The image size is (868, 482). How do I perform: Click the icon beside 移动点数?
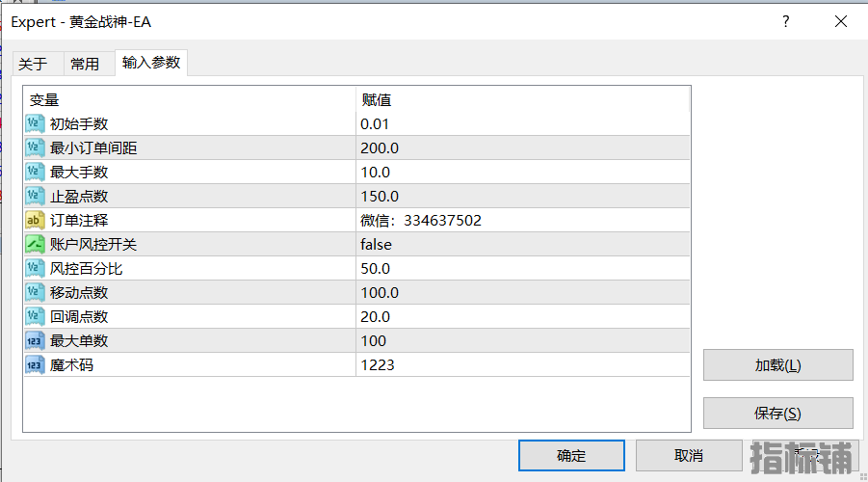(x=35, y=292)
